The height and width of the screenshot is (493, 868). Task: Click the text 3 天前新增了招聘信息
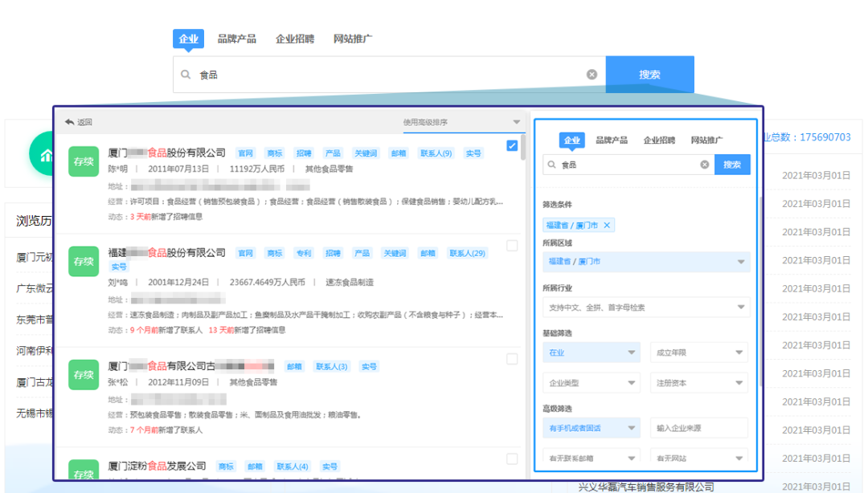[166, 216]
